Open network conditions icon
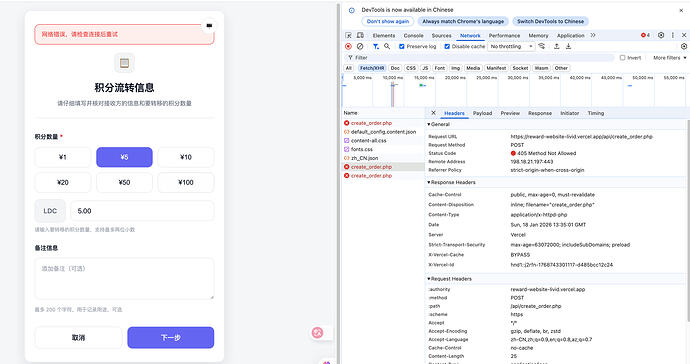690x364 pixels. point(542,46)
